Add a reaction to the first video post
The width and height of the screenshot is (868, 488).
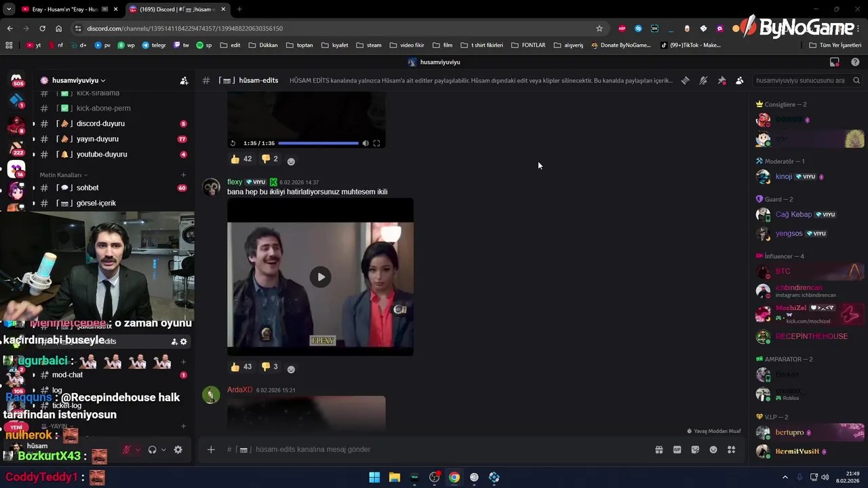click(x=291, y=161)
